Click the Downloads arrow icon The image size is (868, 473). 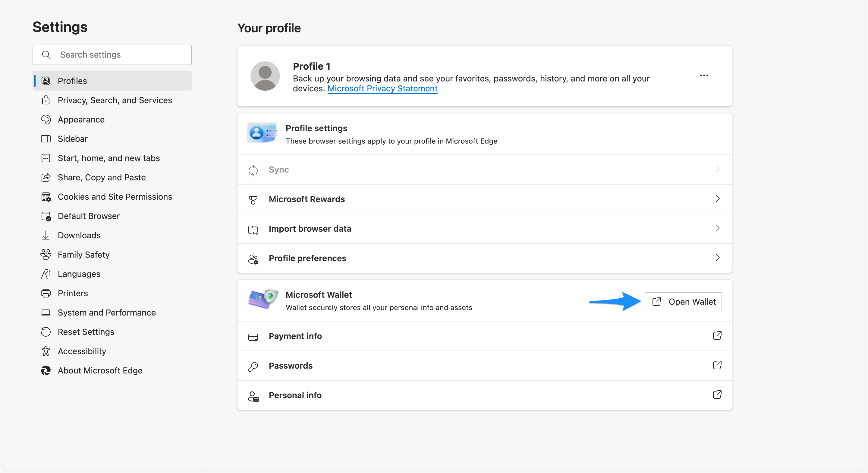click(x=46, y=236)
